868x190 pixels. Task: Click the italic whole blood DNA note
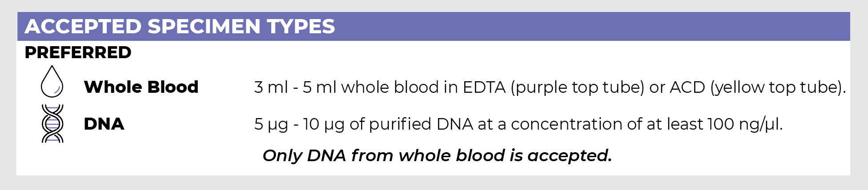[x=437, y=156]
